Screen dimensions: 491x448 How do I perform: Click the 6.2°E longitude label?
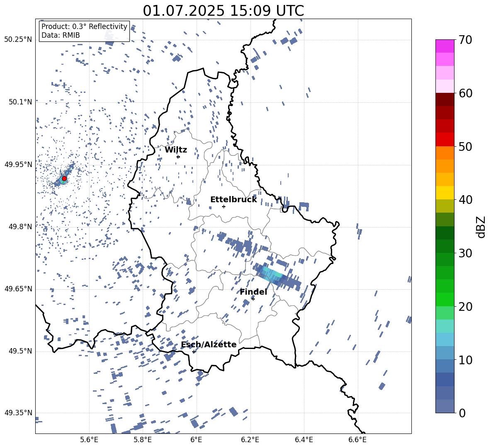coord(250,440)
